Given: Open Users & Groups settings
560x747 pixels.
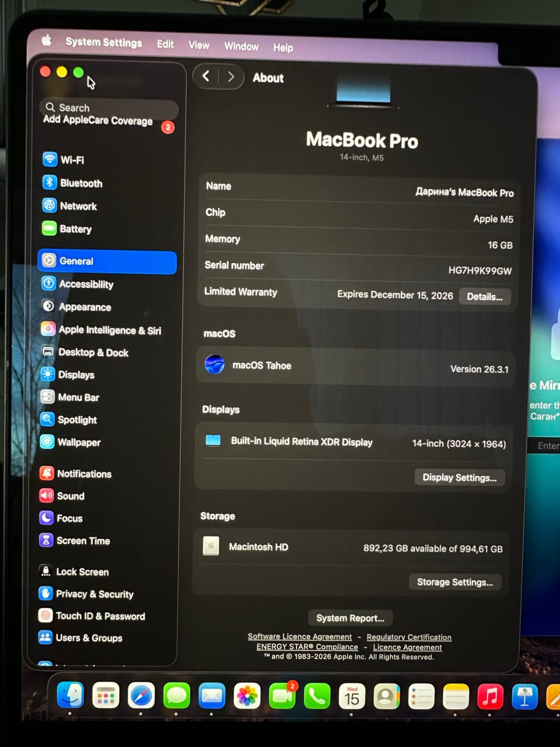Looking at the screenshot, I should pyautogui.click(x=80, y=638).
